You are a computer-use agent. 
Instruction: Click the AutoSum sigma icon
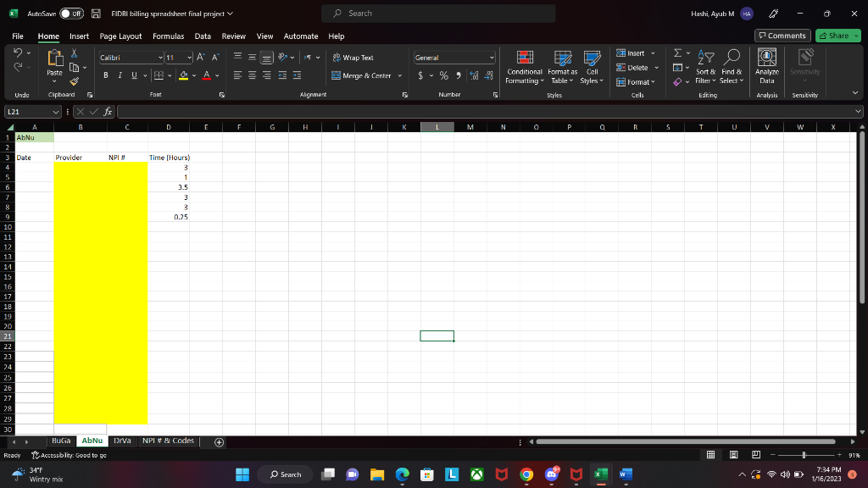click(x=677, y=53)
